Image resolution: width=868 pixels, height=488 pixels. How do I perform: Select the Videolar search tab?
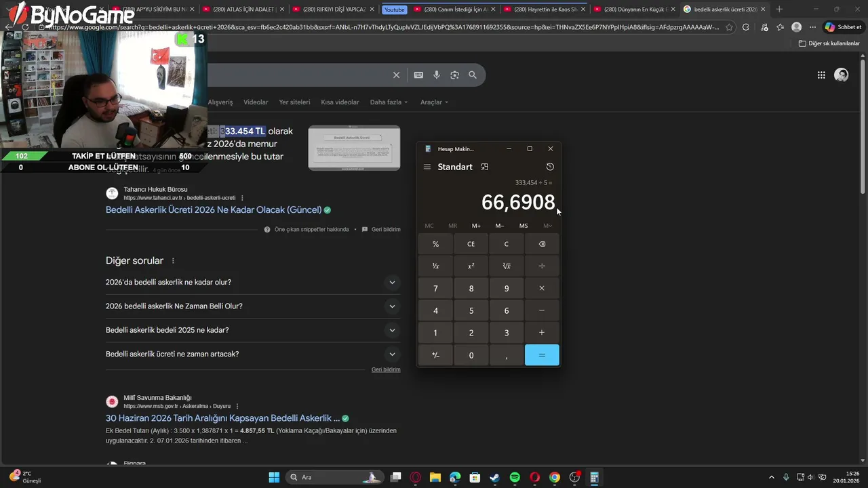click(256, 102)
